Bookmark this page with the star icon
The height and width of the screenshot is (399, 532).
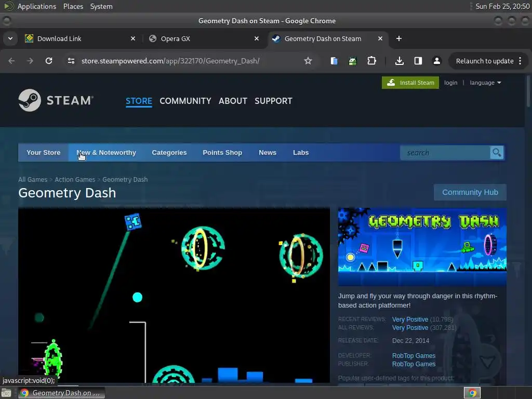tap(308, 61)
